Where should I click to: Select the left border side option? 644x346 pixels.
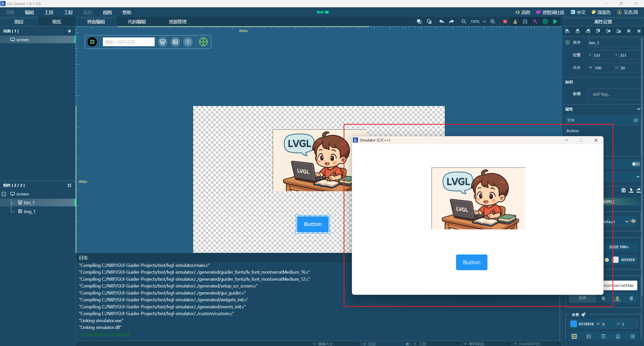[x=589, y=336]
